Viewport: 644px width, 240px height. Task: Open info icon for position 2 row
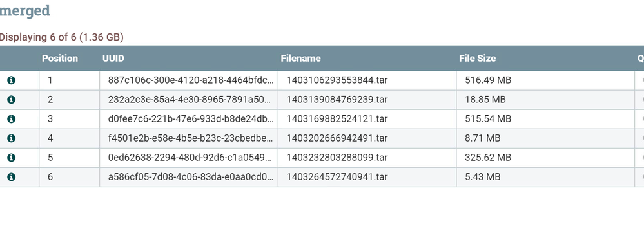coord(12,100)
